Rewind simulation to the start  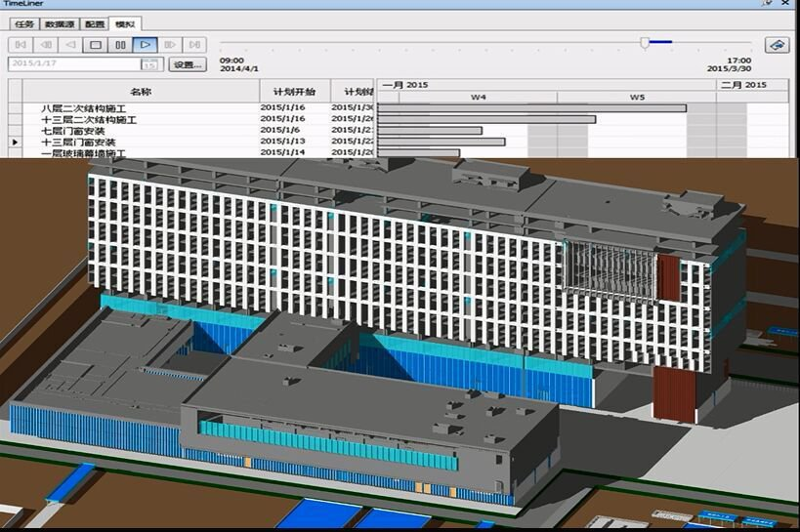[x=21, y=45]
